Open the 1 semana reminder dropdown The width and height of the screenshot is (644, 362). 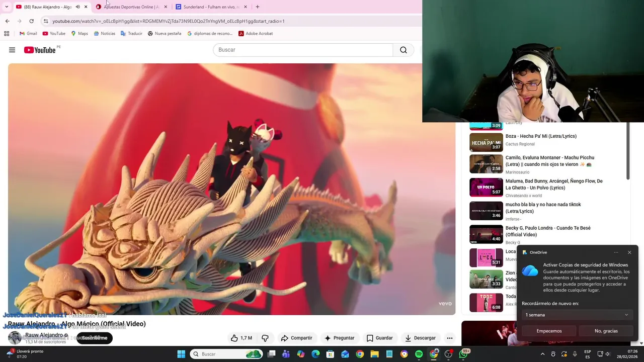click(x=577, y=315)
